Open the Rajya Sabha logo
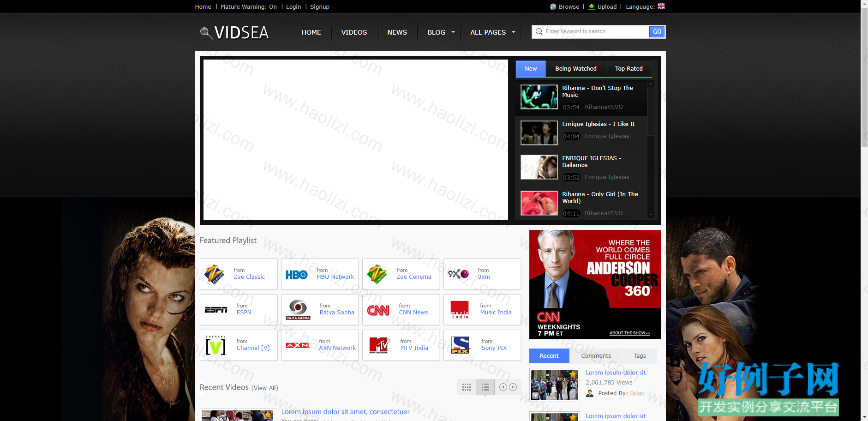The width and height of the screenshot is (868, 421). [x=298, y=310]
